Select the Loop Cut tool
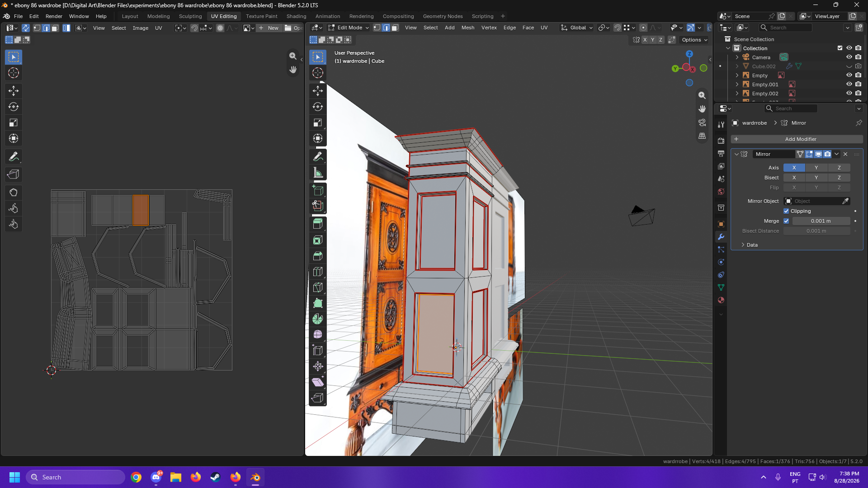868x488 pixels. (x=318, y=272)
